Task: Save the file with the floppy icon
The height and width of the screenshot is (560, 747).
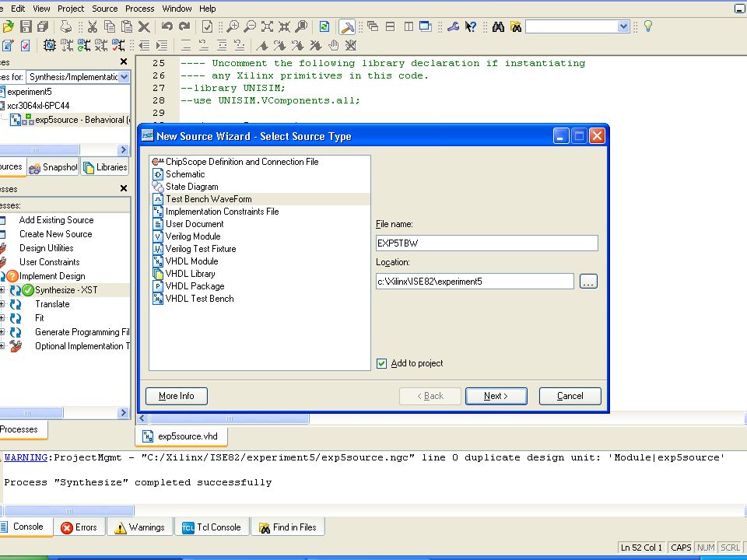Action: click(26, 26)
